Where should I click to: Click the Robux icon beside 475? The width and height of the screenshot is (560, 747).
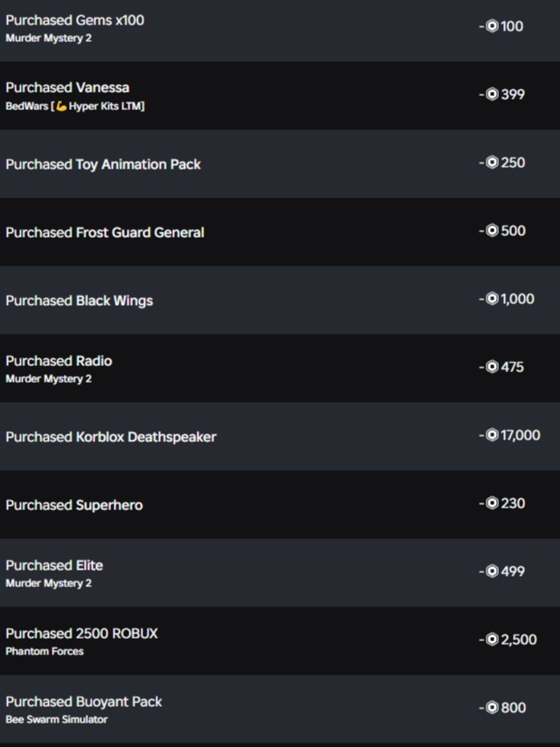pyautogui.click(x=492, y=367)
